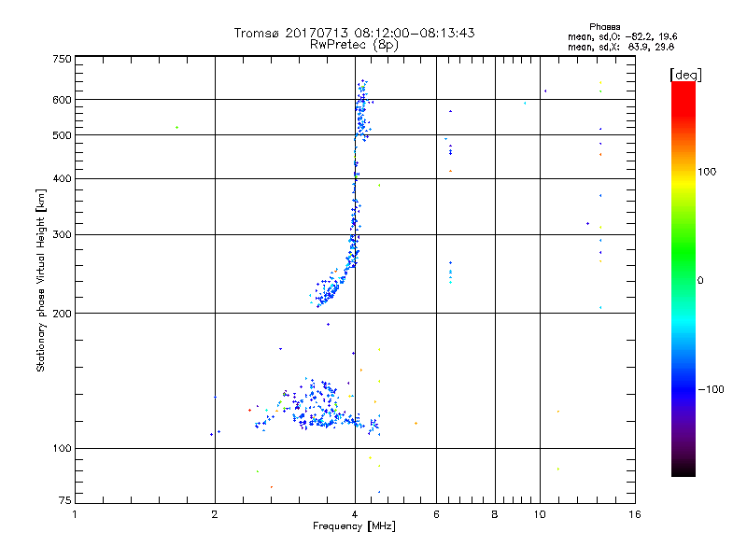Click the '6' frequency axis tick label

tap(436, 514)
